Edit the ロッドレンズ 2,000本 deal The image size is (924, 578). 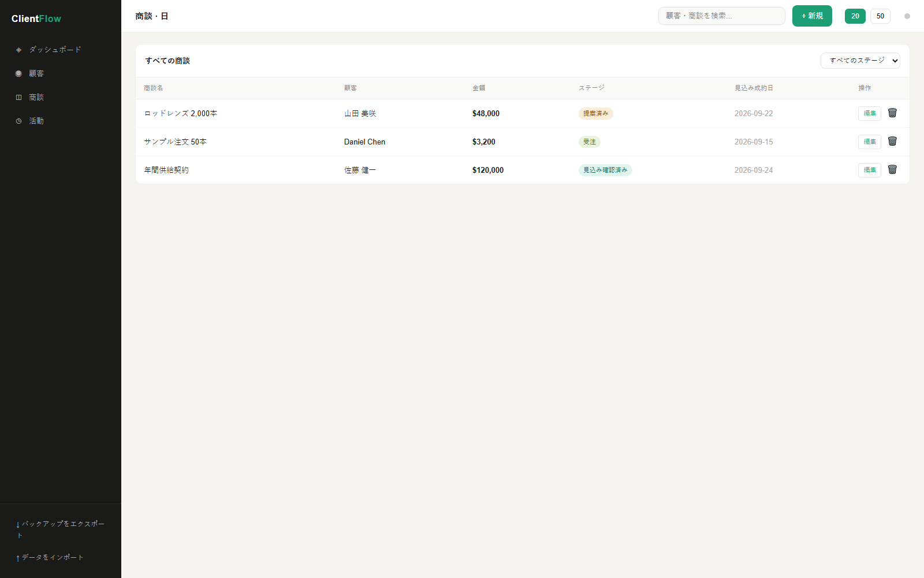870,113
